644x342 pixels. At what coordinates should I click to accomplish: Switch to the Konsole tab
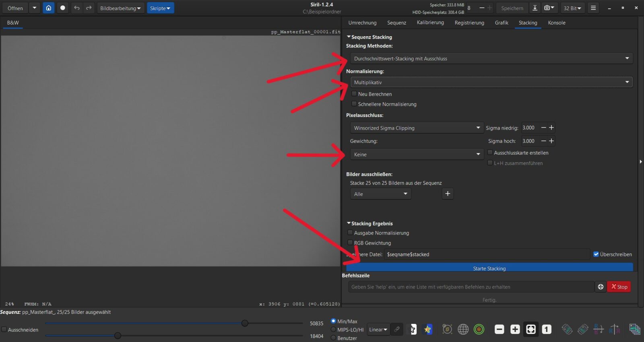557,23
